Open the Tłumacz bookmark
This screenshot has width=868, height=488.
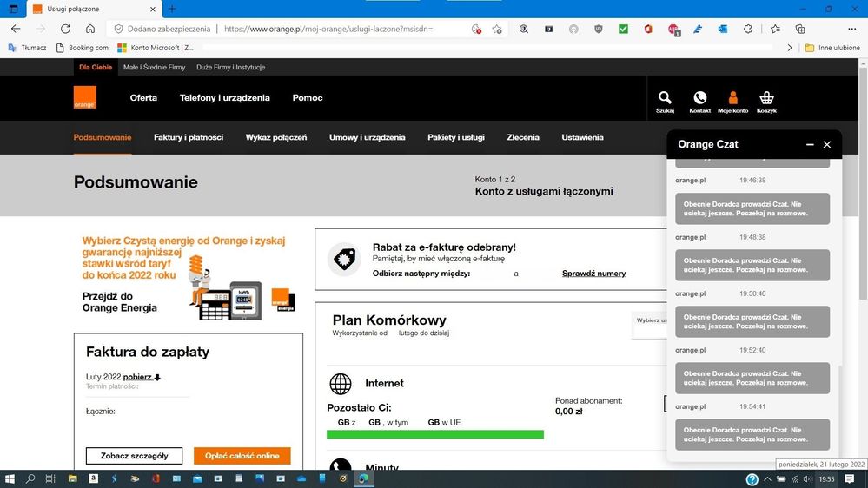click(x=27, y=48)
